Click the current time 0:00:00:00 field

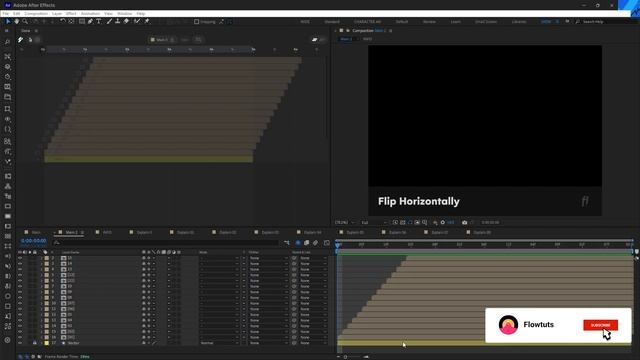click(33, 241)
